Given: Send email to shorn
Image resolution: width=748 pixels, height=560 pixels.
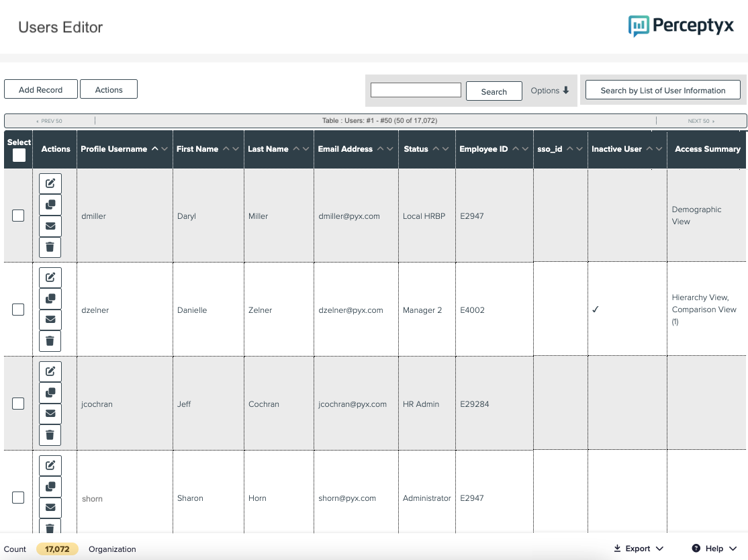Looking at the screenshot, I should [x=50, y=508].
